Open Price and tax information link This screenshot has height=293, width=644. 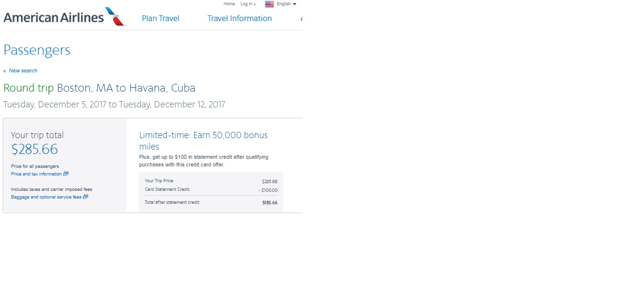36,174
